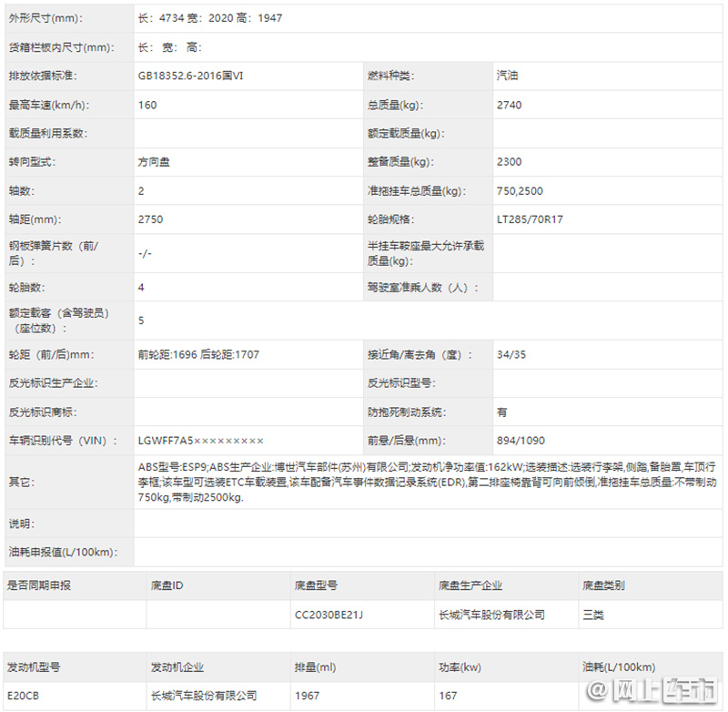
Task: Click the 整备质量(kg) label
Action: 400,162
